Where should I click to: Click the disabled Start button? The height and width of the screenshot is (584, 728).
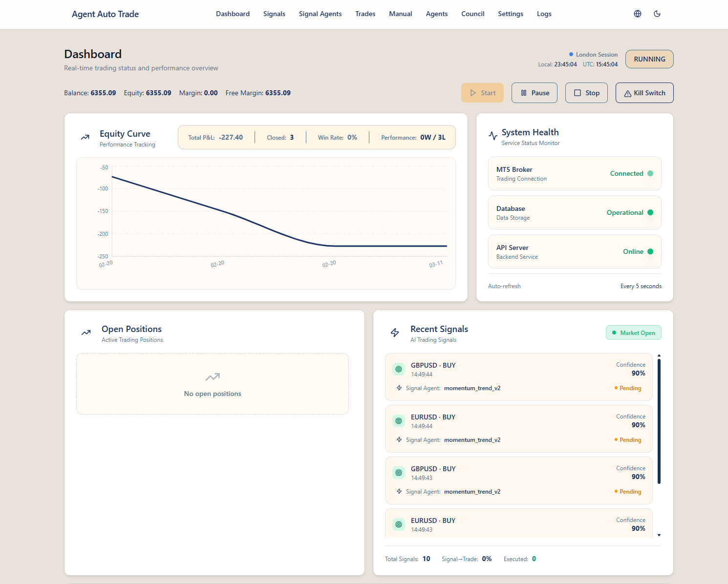(x=482, y=93)
